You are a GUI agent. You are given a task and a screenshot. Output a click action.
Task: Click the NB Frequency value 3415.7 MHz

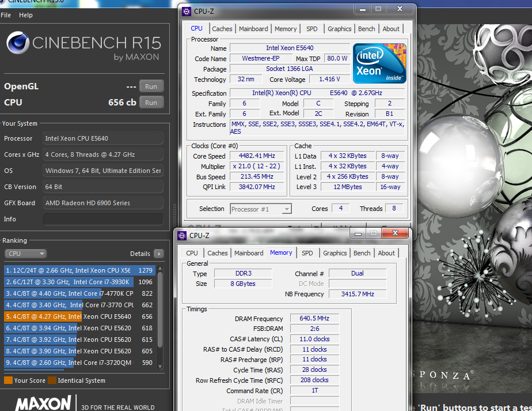pyautogui.click(x=358, y=294)
